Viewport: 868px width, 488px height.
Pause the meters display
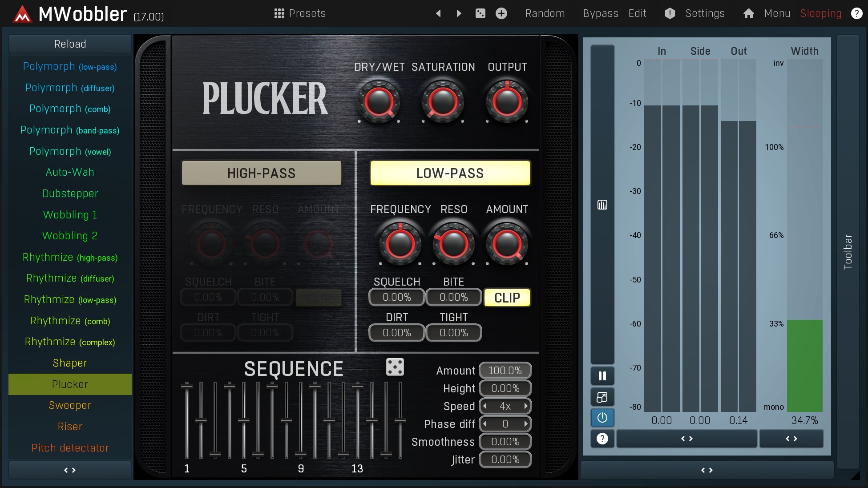click(602, 376)
